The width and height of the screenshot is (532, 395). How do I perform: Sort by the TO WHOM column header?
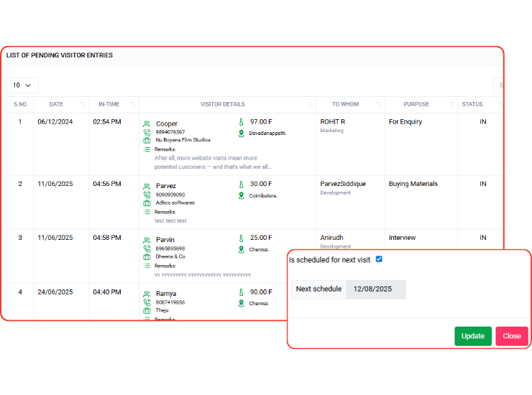[x=345, y=105]
